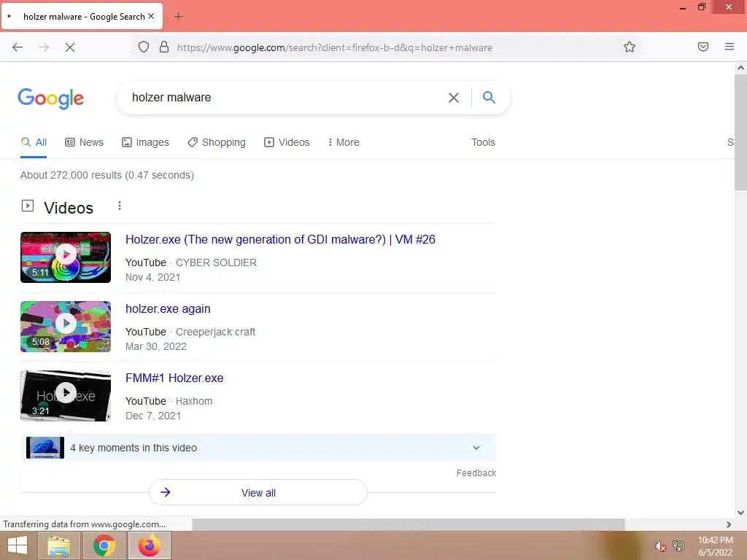Click the network tray icon

[x=678, y=545]
